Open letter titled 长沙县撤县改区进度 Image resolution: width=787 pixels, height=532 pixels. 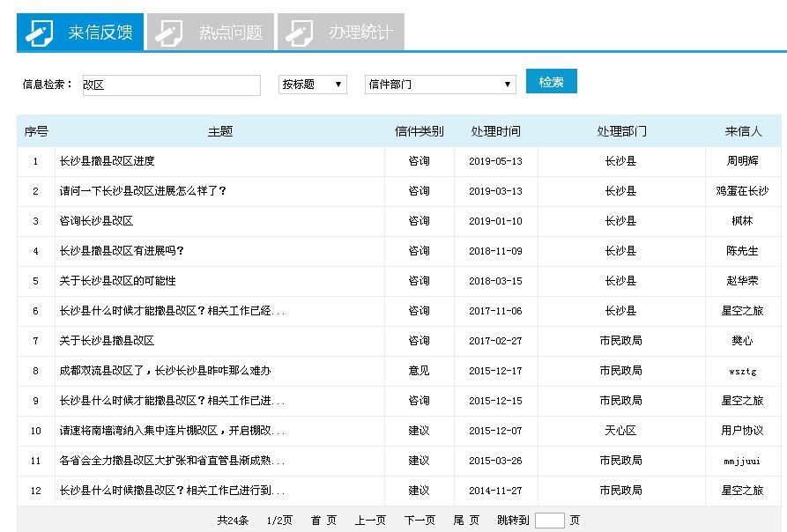pos(104,161)
